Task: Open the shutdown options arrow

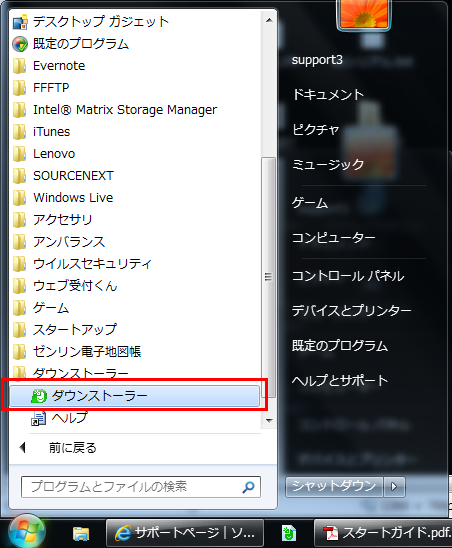Action: [x=394, y=486]
